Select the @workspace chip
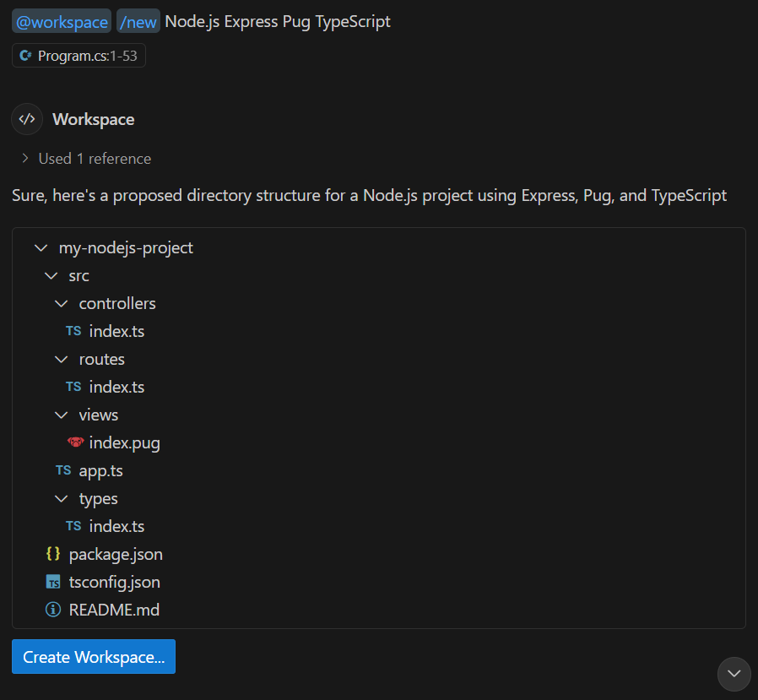Screen dimensions: 758x700 61,20
